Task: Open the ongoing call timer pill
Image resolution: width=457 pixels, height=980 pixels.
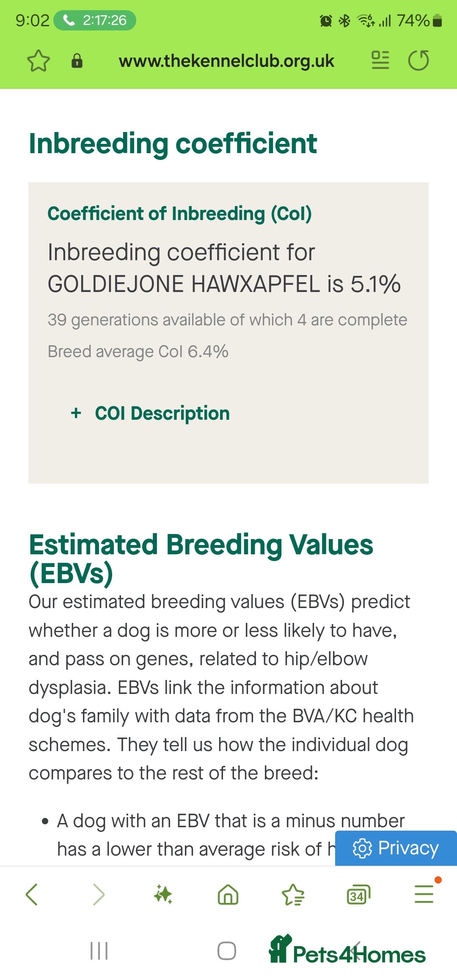Action: click(x=95, y=20)
